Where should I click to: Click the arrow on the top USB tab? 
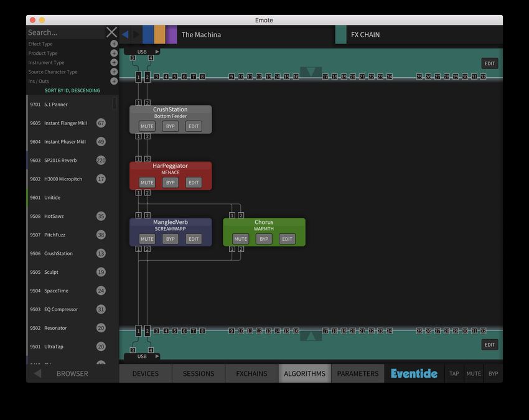tap(157, 52)
